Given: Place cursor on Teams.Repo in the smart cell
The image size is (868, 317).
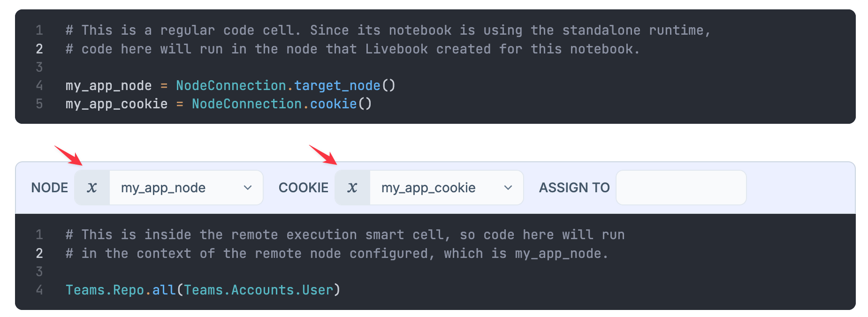Looking at the screenshot, I should 105,290.
